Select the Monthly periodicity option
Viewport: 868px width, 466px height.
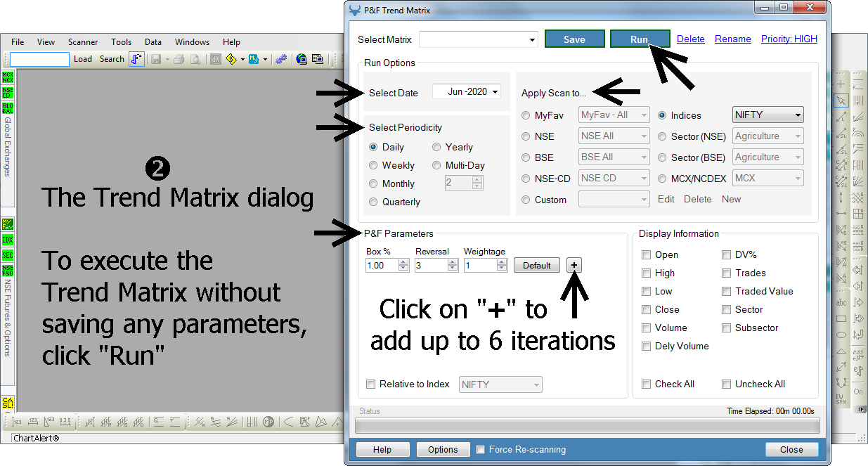pos(374,183)
